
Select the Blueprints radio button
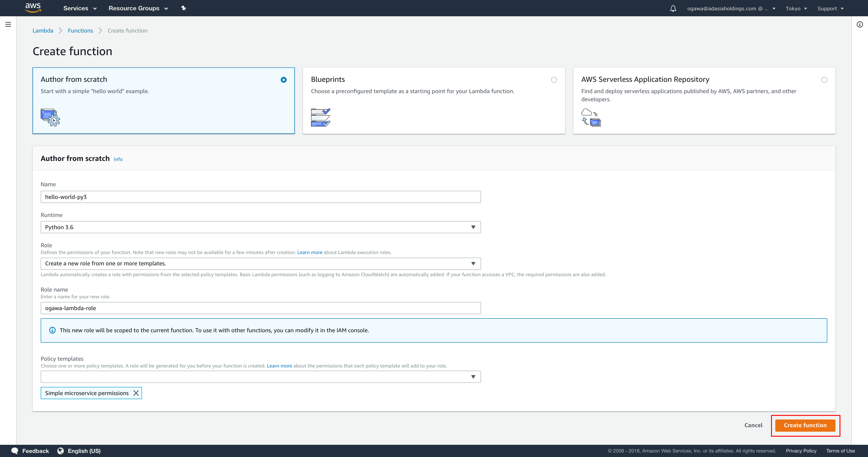coord(554,80)
